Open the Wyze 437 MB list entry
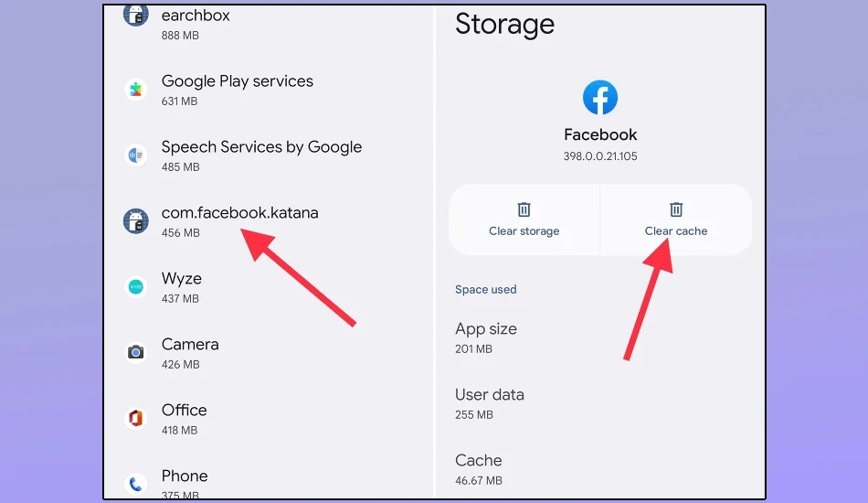 tap(269, 287)
